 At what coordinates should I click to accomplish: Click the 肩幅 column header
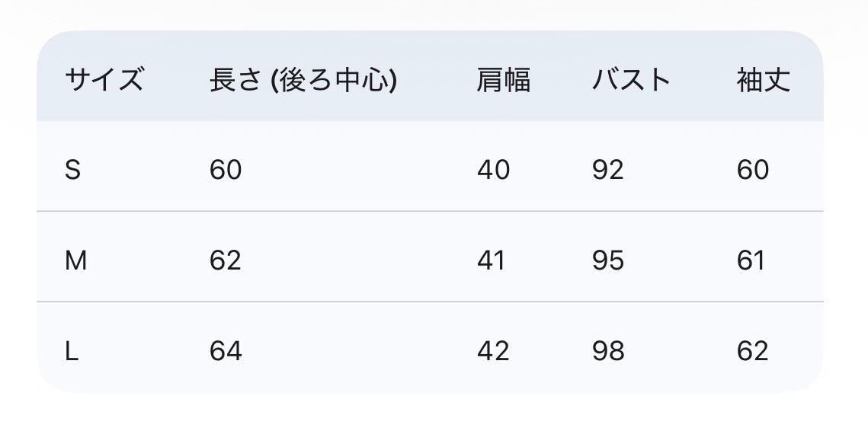(503, 79)
